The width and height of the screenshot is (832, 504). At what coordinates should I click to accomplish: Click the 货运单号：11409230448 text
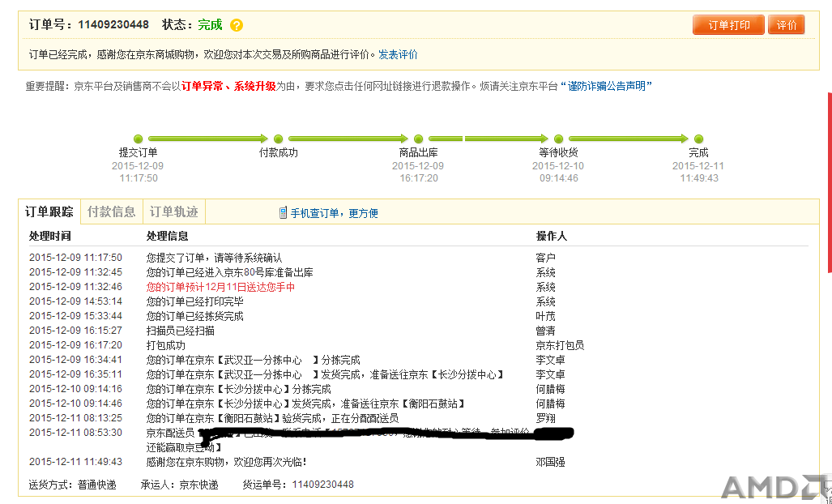(x=298, y=485)
